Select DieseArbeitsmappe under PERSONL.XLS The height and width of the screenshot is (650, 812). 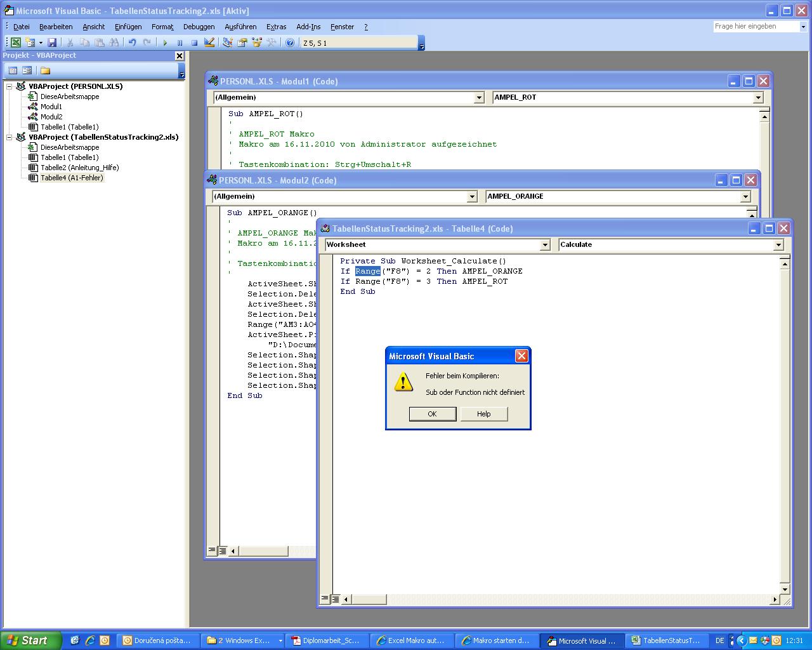click(69, 96)
